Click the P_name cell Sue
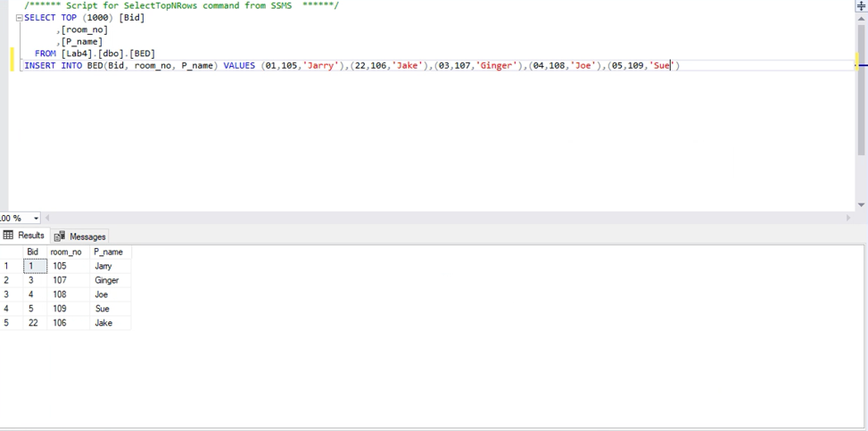This screenshot has height=431, width=868. click(111, 309)
